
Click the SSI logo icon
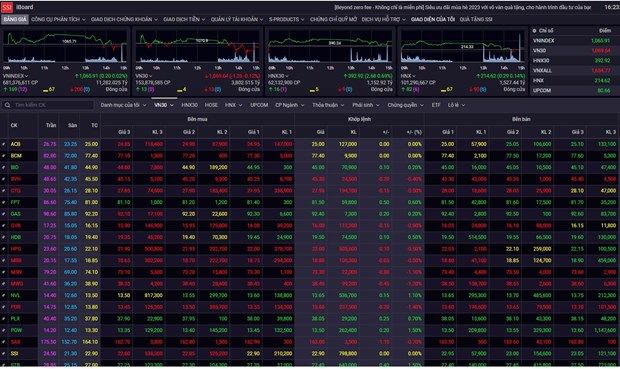(7, 7)
